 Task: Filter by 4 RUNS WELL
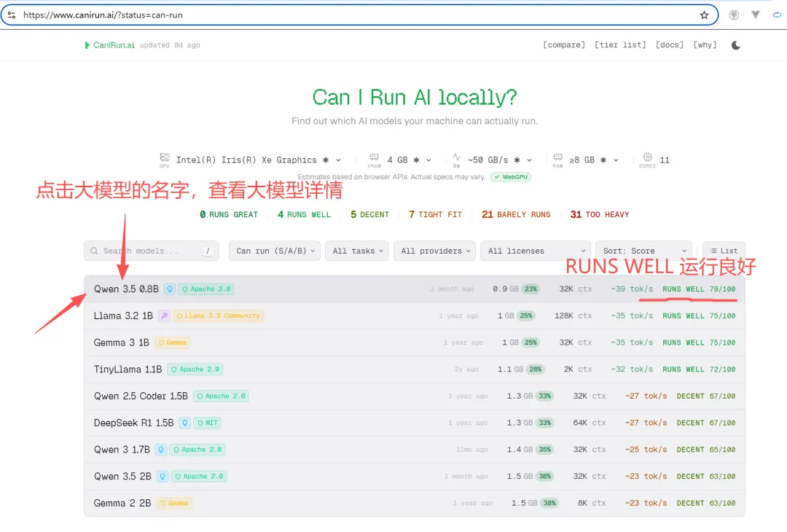click(x=304, y=214)
